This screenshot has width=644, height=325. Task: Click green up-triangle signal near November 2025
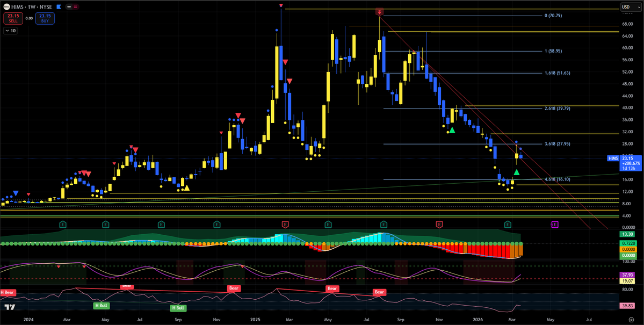tap(452, 130)
